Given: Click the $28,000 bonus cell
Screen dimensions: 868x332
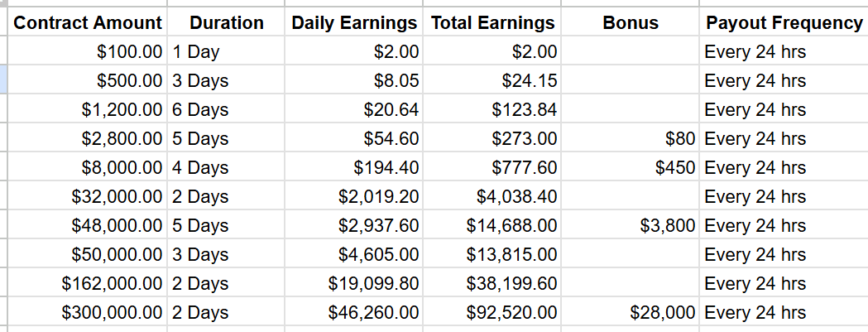Looking at the screenshot, I should pos(630,312).
